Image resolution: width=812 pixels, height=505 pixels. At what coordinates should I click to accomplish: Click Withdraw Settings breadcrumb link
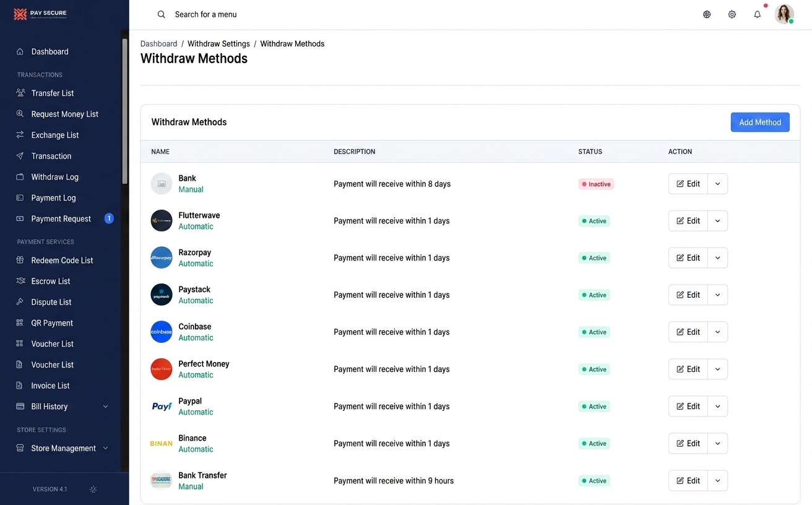pos(218,44)
